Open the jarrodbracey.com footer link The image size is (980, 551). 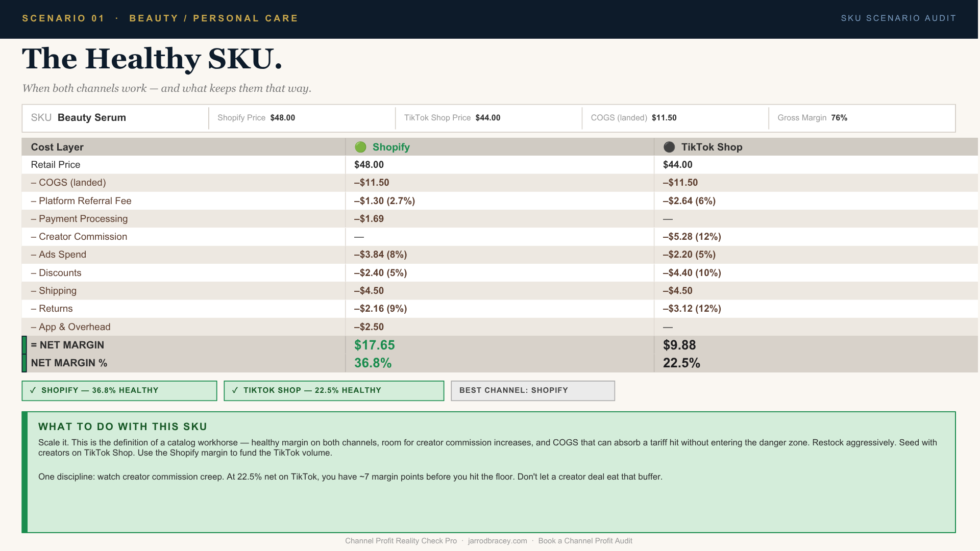(497, 541)
